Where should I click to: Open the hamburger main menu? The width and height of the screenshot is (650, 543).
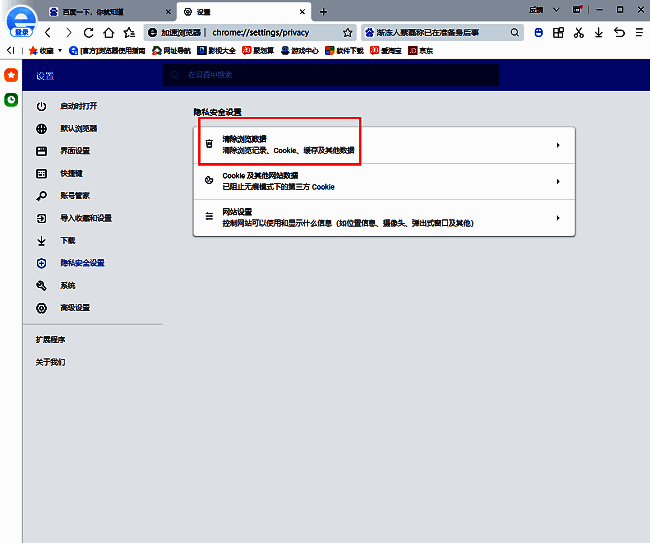pyautogui.click(x=638, y=32)
